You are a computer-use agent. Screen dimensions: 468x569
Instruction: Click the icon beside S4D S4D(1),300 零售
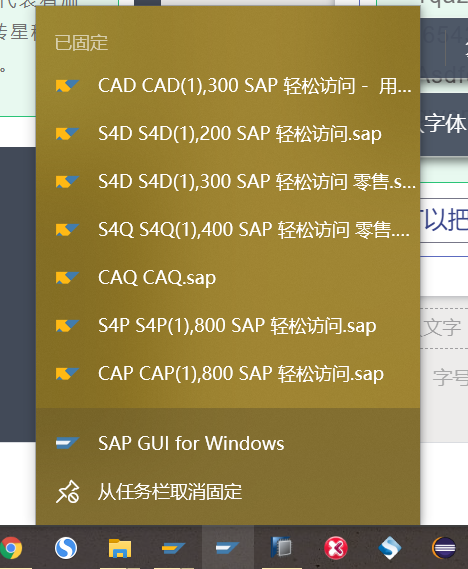pos(67,181)
